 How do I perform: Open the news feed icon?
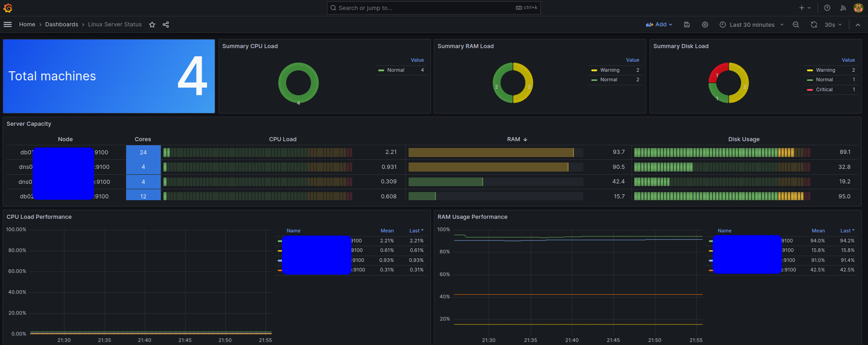point(843,8)
